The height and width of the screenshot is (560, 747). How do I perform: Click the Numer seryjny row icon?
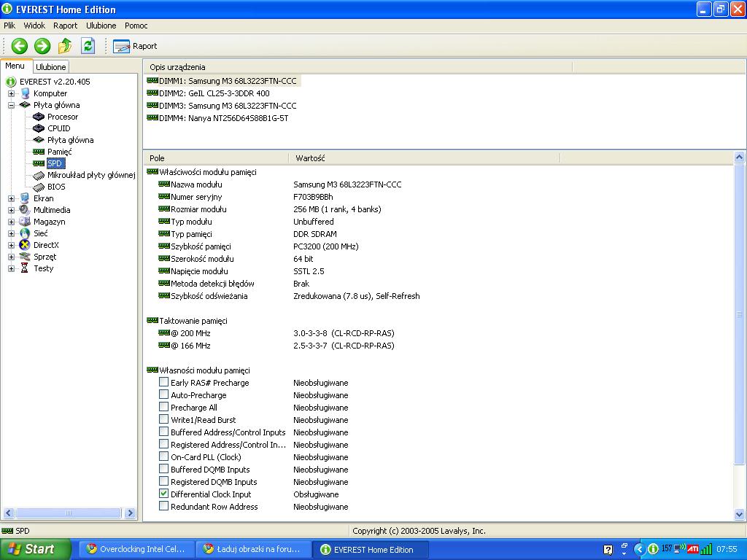[164, 196]
